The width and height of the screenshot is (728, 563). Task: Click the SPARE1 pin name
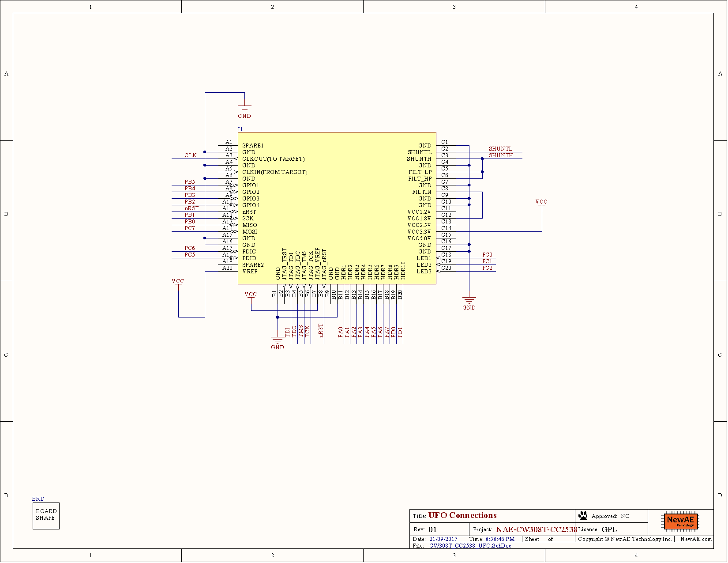coord(253,146)
